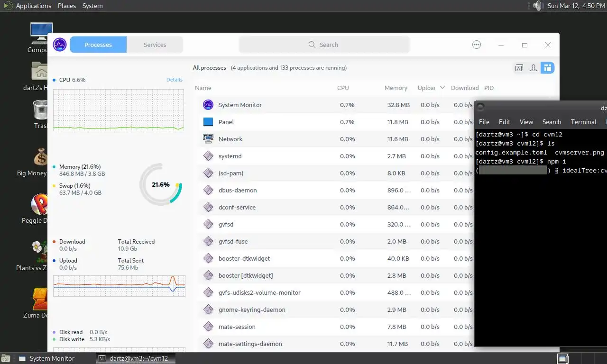Screen dimensions: 607x364
Task: Click the Network process icon
Action: [208, 139]
